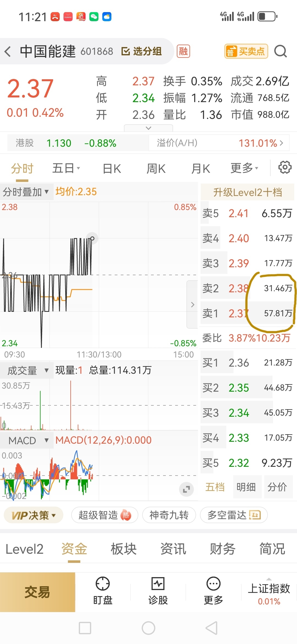Expand the quote details chevron below 量比
Viewport: 297px width, 644px height.
pos(148,128)
